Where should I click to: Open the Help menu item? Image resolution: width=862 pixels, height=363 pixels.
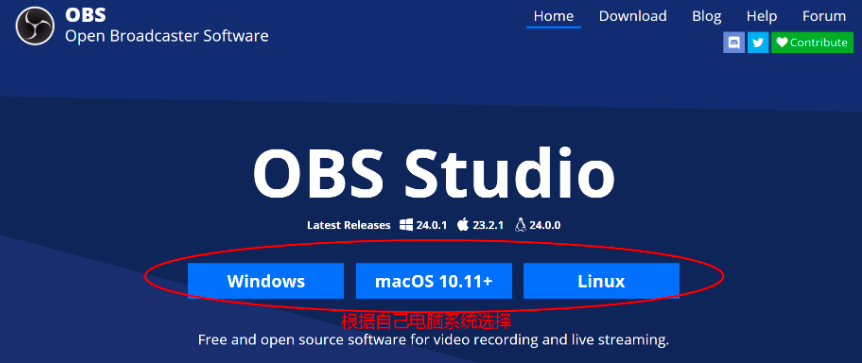[x=761, y=16]
